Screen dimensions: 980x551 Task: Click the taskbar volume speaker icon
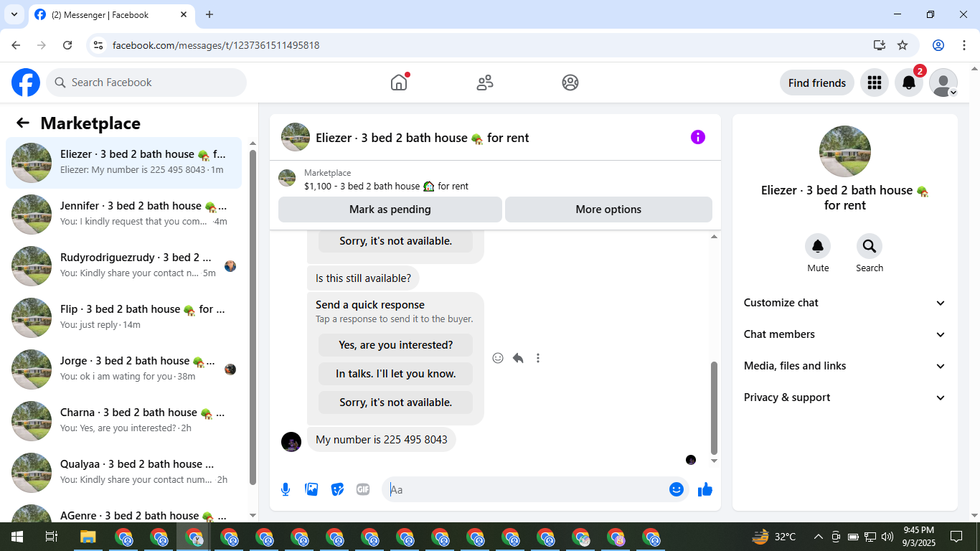887,537
